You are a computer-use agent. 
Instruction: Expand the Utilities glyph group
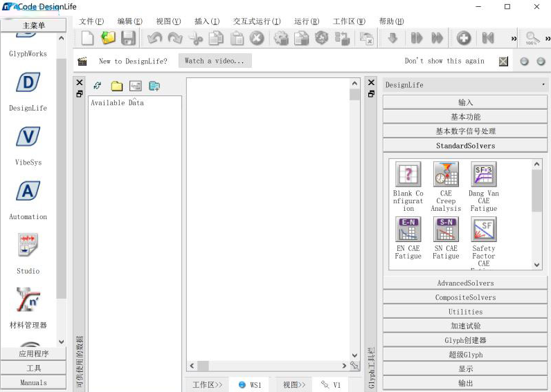(x=464, y=312)
